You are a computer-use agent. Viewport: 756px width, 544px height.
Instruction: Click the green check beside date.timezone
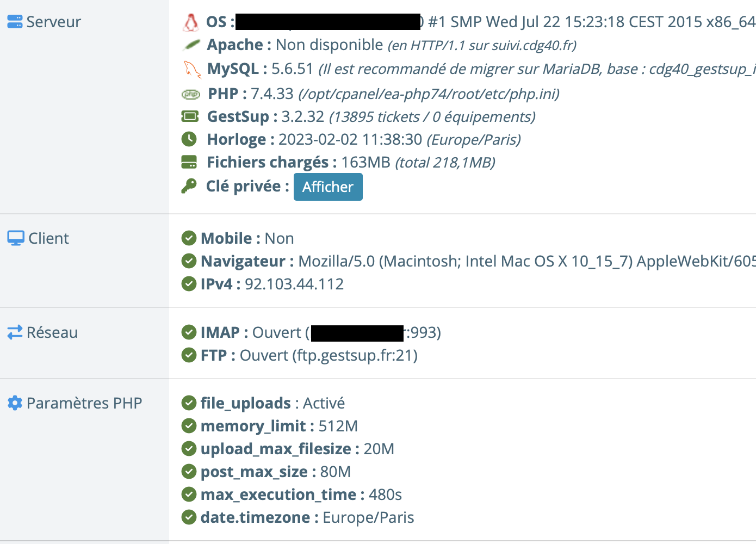189,517
